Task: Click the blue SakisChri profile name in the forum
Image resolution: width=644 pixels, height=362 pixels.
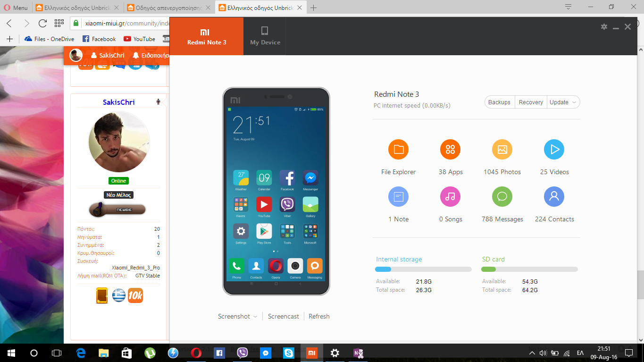Action: point(118,102)
